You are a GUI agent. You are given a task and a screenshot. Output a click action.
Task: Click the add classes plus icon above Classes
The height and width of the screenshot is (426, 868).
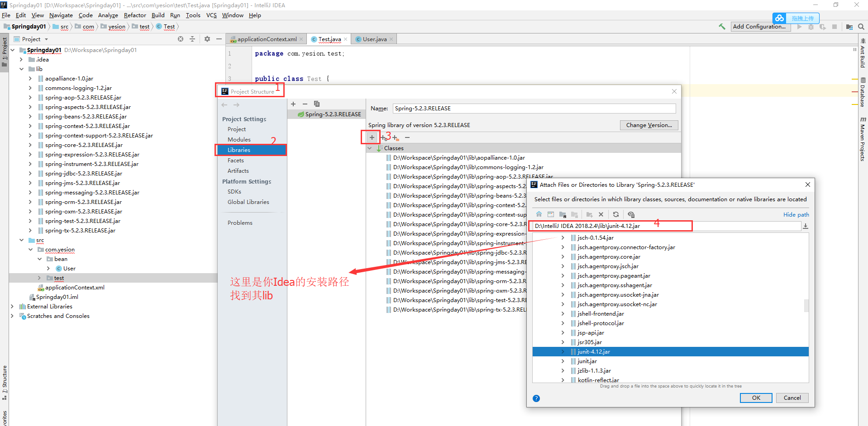click(372, 137)
